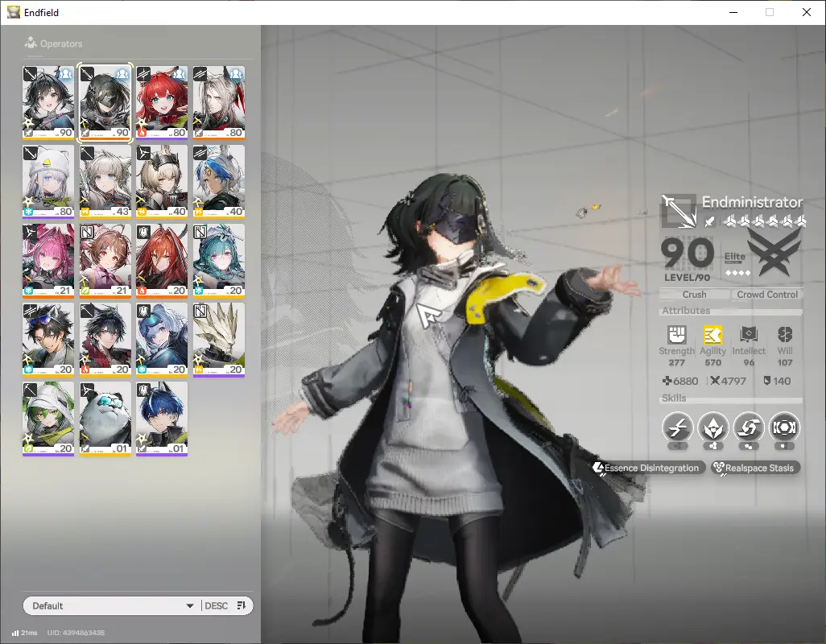Click the fourth skill icon in Skills row
Screen dimensions: 826x644
[x=784, y=426]
